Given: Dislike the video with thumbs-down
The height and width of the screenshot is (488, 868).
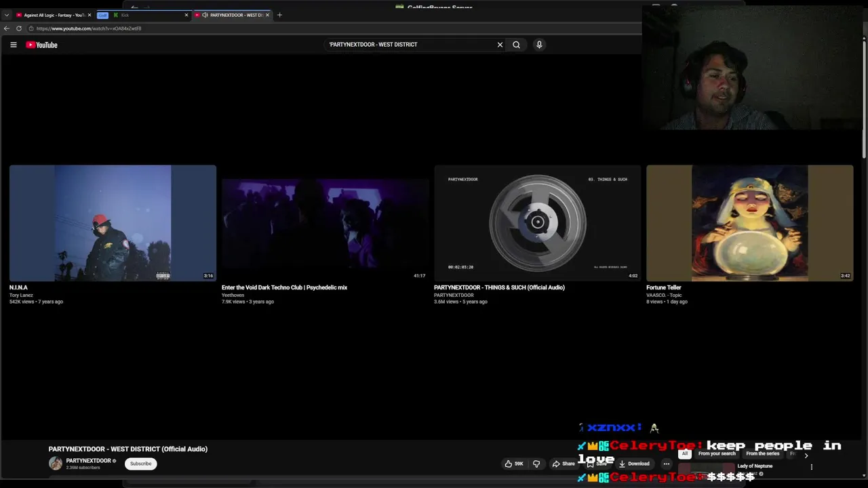Looking at the screenshot, I should pos(536,464).
